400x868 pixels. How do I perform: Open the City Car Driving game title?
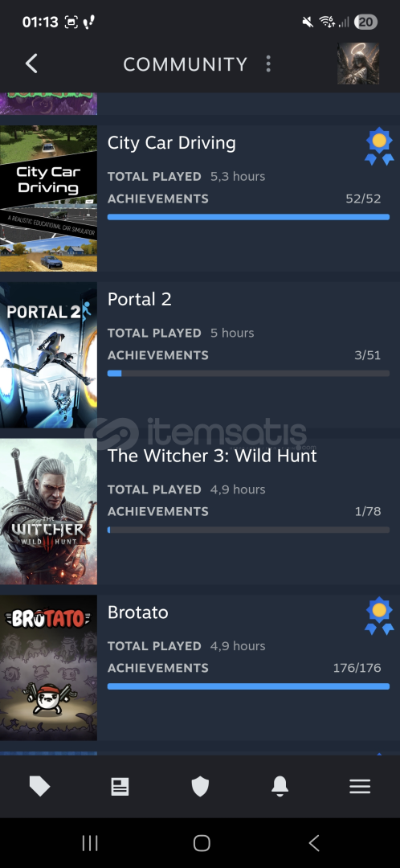[172, 143]
